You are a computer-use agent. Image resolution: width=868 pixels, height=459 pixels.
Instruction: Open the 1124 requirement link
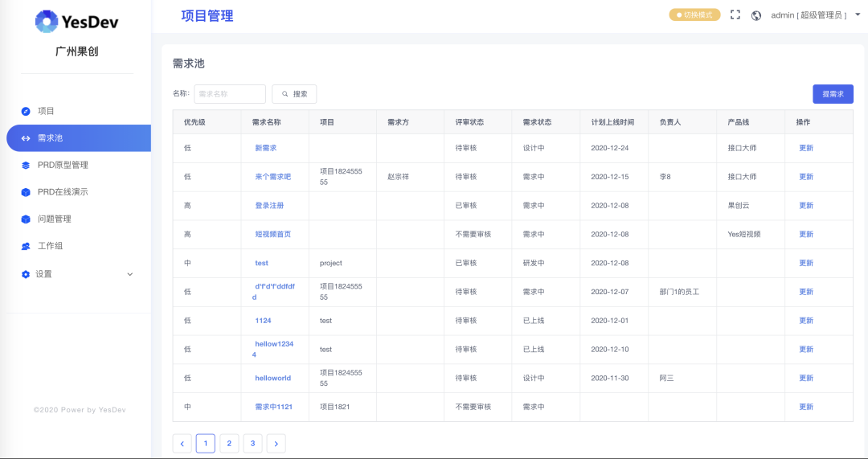(x=263, y=321)
